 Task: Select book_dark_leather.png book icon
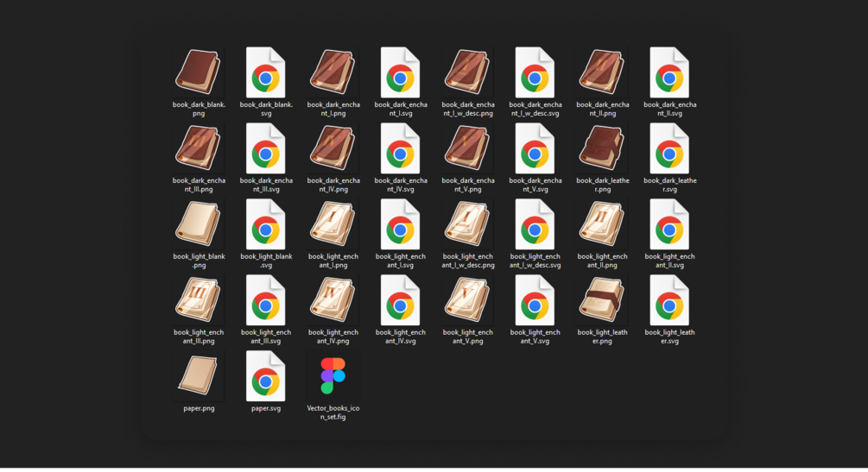602,148
